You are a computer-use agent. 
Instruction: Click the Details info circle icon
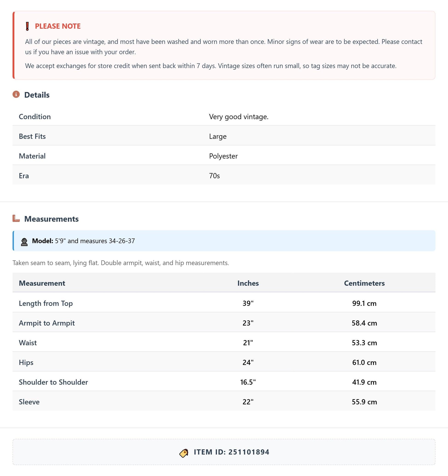click(16, 94)
